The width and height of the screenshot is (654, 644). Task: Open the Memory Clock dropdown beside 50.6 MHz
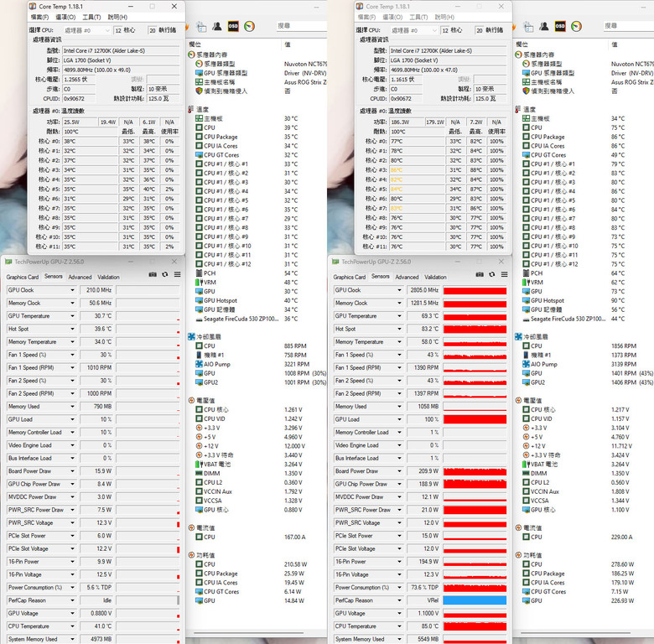(x=73, y=303)
